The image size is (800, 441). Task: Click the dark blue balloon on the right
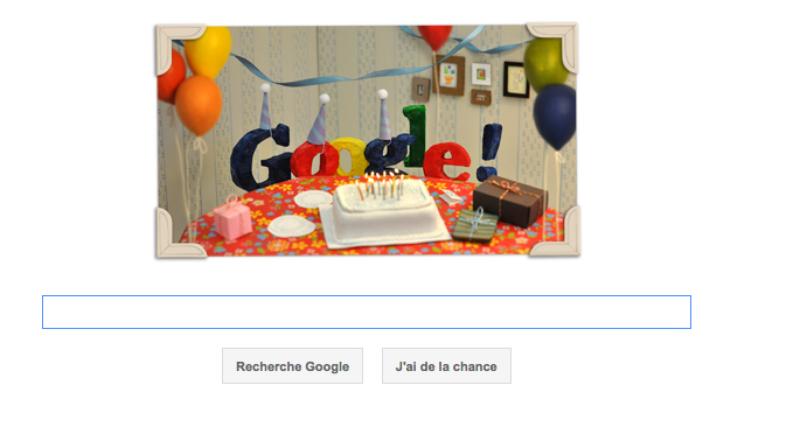[555, 116]
